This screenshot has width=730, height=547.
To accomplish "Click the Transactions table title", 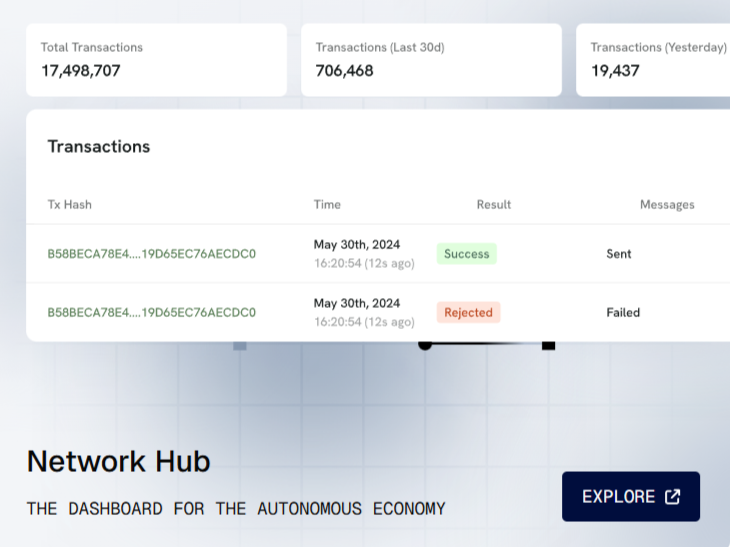I will pos(99,147).
